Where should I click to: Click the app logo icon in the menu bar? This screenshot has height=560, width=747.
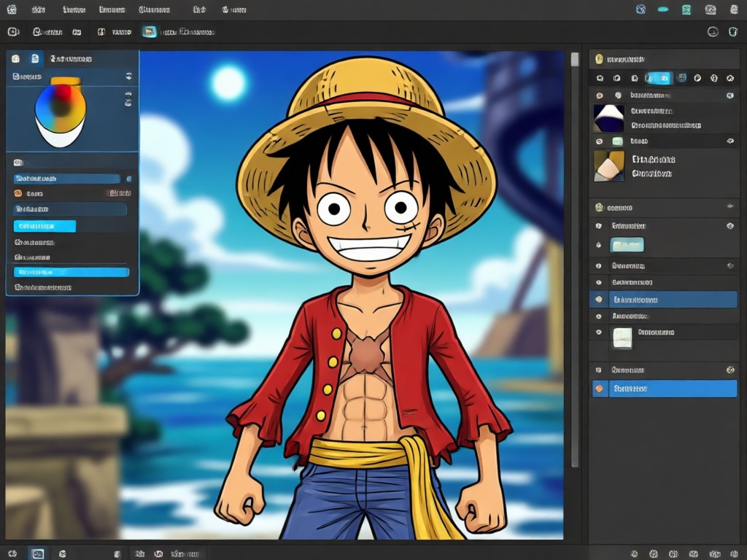(12, 9)
